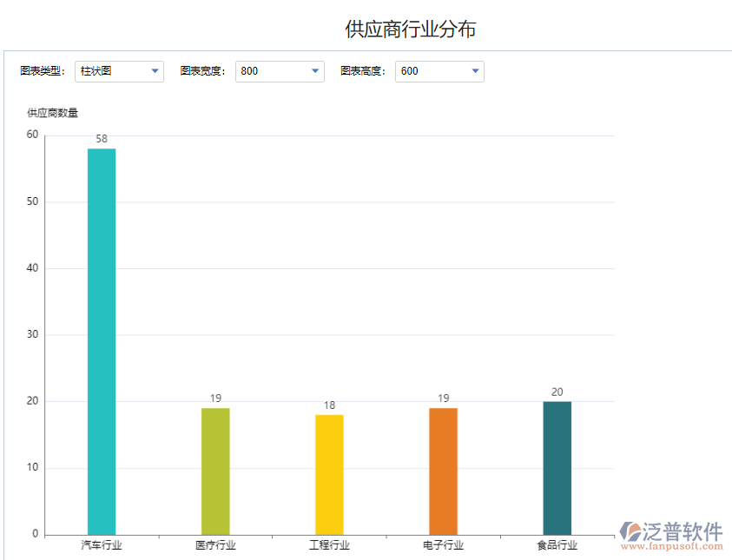732x560 pixels.
Task: Click the value label 20 above 食品行业 bar
Action: pos(557,392)
